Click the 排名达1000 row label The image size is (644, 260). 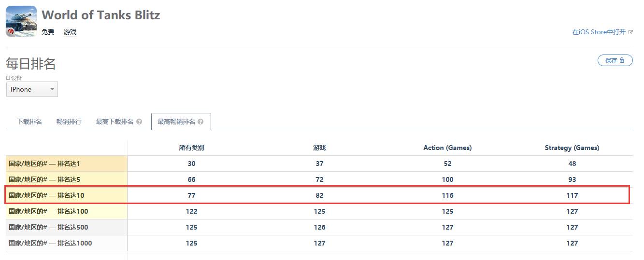coord(50,243)
